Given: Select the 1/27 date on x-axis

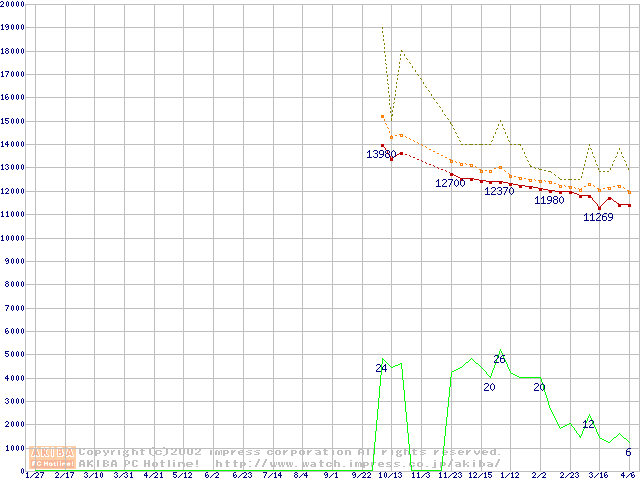Looking at the screenshot, I should pyautogui.click(x=35, y=476).
